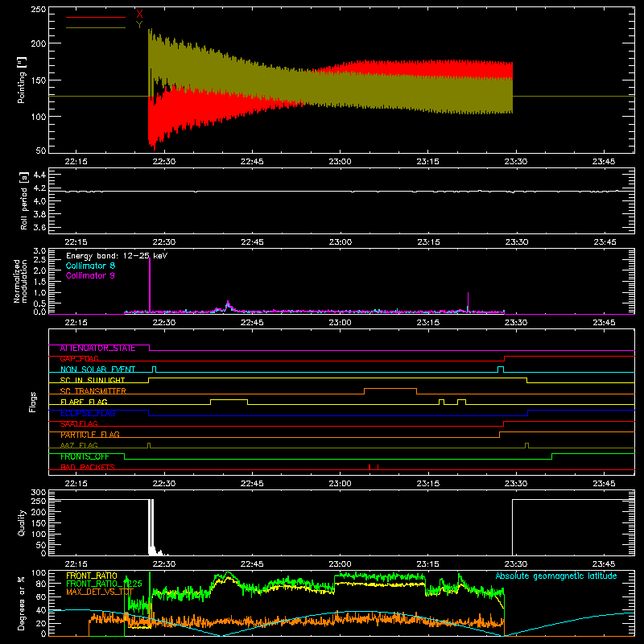The height and width of the screenshot is (644, 644).
Task: Click the red BAD_PACKETS ticks near 23:05
Action: click(374, 467)
